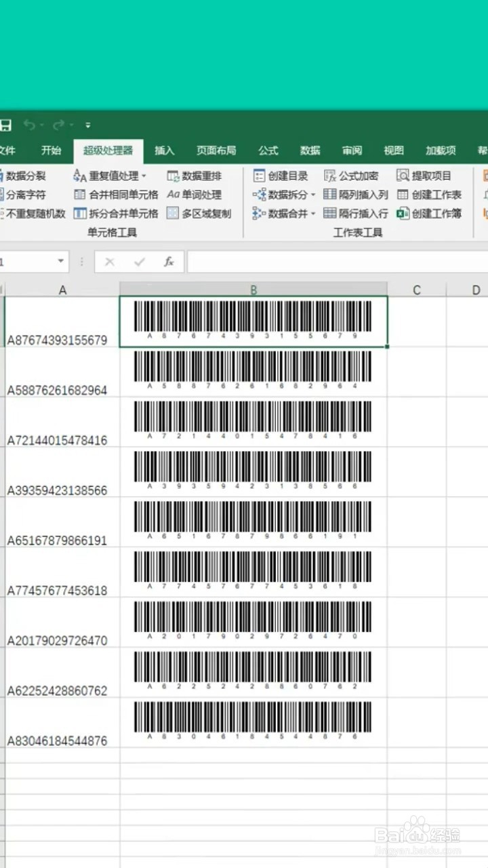Open the 加载项 tab

pos(441,151)
